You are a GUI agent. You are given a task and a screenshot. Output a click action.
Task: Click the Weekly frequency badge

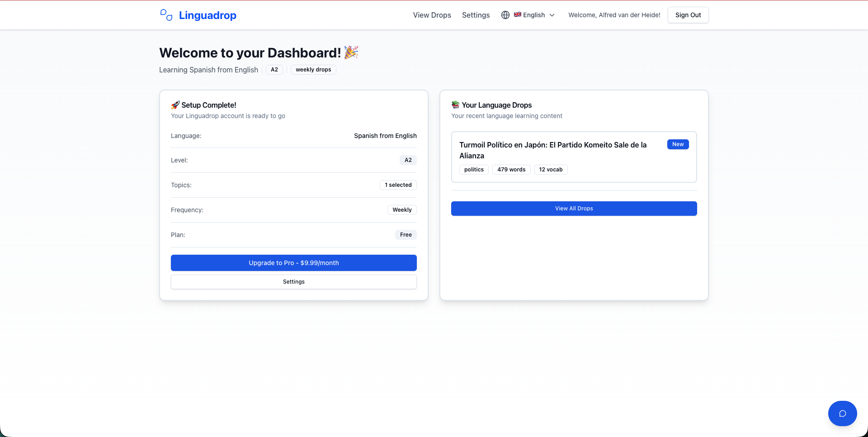click(x=402, y=210)
